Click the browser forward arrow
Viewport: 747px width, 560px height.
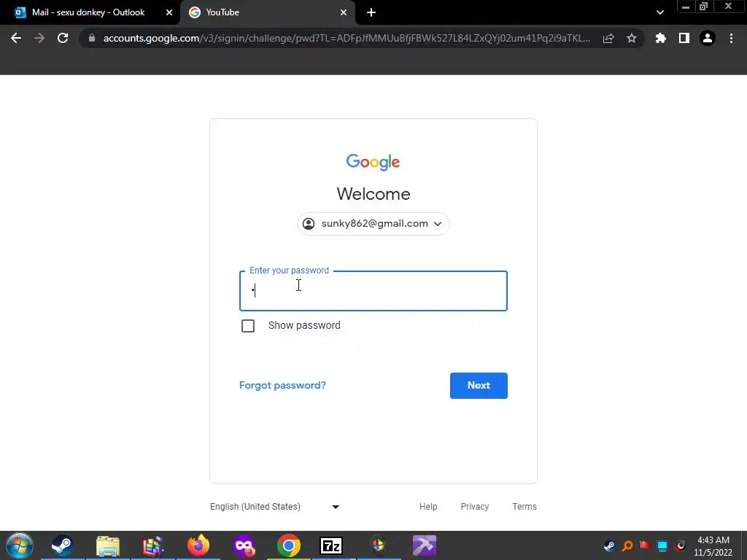click(x=39, y=38)
